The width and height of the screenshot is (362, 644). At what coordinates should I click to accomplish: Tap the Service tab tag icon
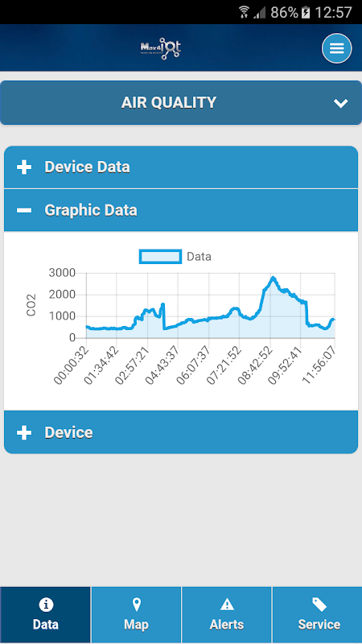click(x=319, y=605)
